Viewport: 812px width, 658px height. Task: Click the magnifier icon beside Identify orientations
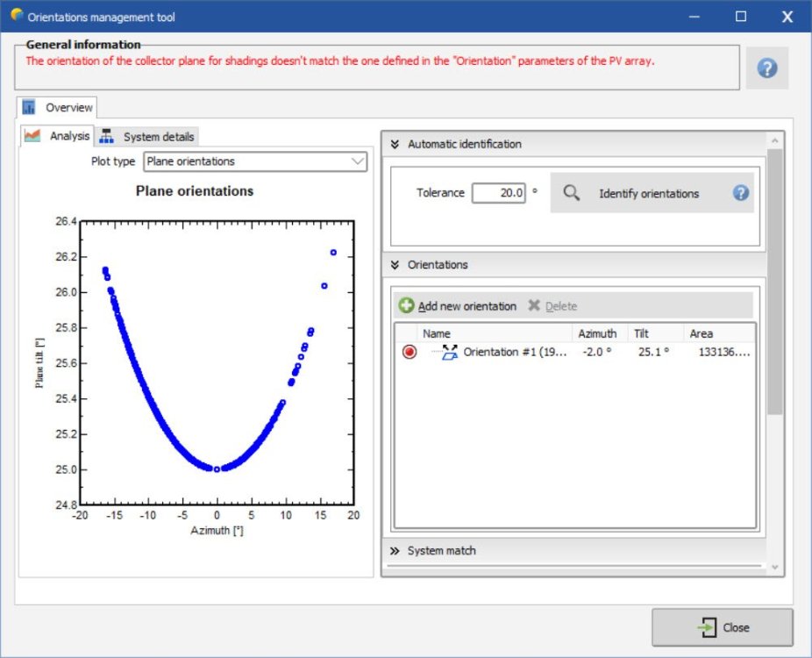click(572, 193)
